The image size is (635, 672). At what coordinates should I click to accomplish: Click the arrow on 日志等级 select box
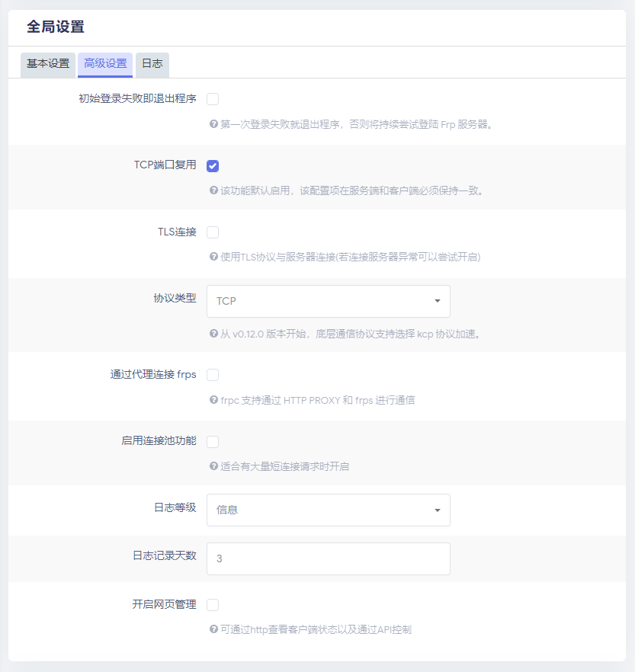click(437, 510)
